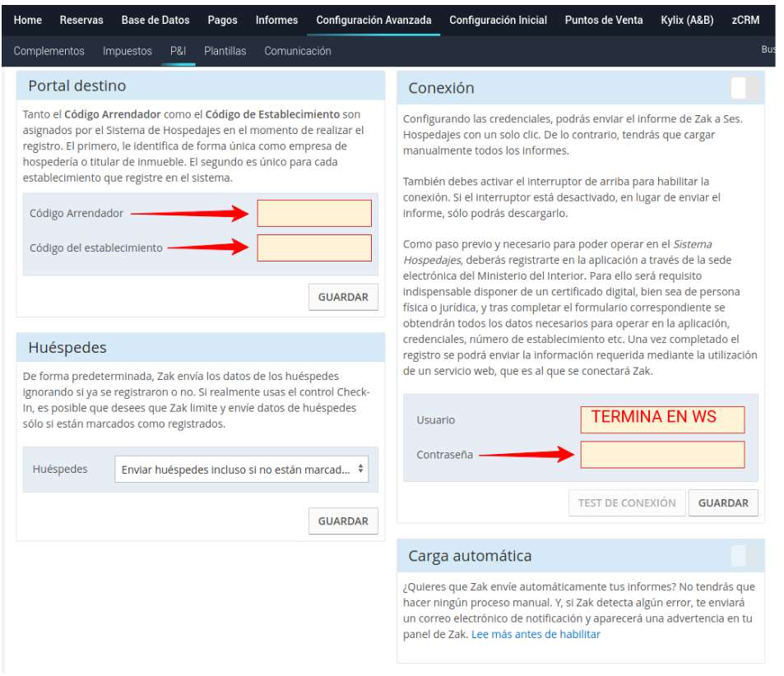Save the Portal destino settings
The image size is (784, 676).
tap(343, 297)
